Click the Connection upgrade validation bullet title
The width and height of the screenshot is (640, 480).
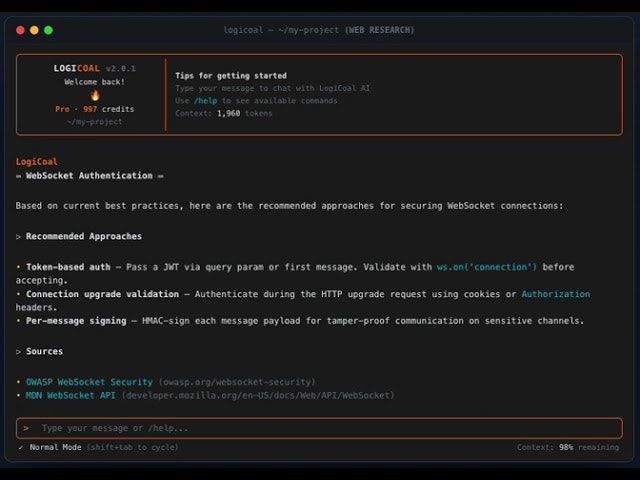(x=102, y=294)
